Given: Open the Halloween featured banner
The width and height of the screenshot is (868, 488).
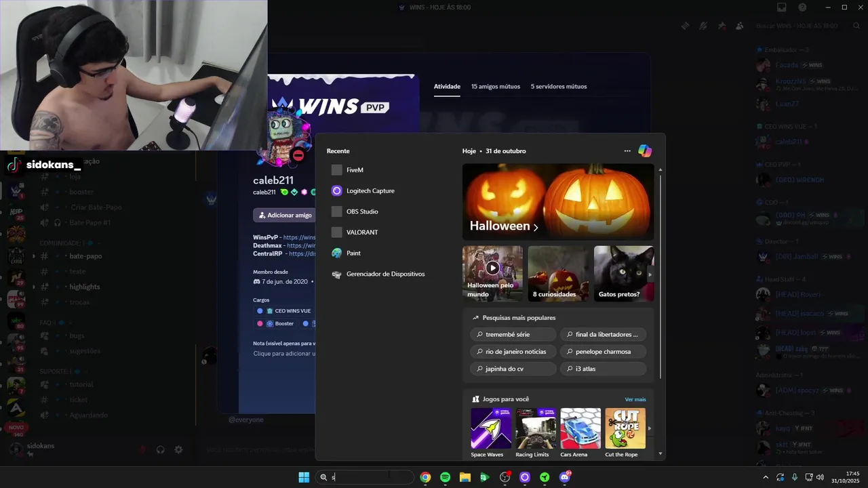Looking at the screenshot, I should [x=558, y=202].
